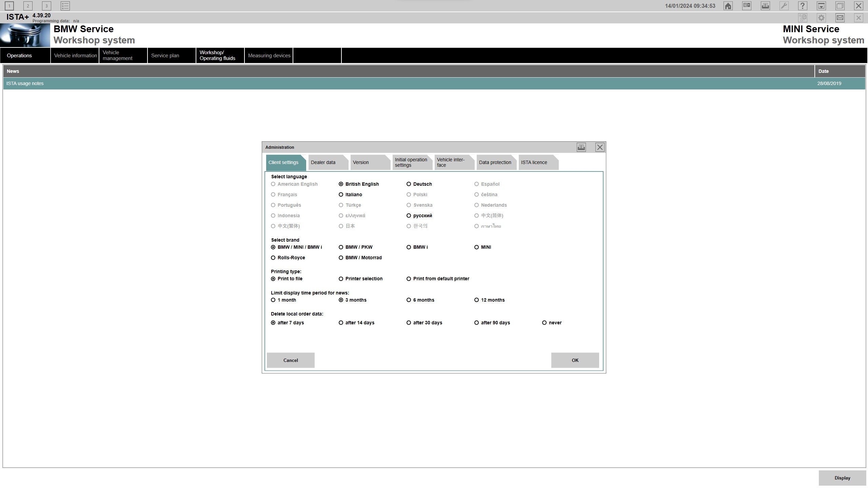Open Vehicle interface tab
868x488 pixels.
click(x=454, y=162)
